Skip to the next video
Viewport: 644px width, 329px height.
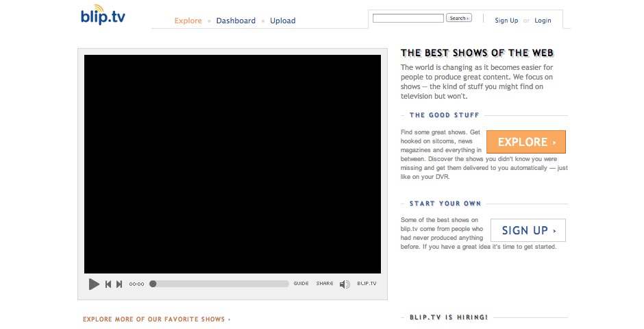click(x=119, y=284)
